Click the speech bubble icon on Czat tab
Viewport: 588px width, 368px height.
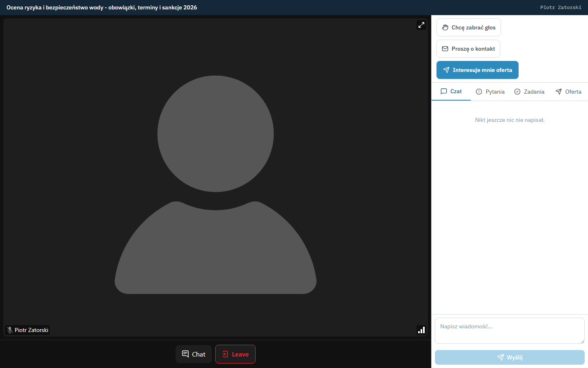pyautogui.click(x=444, y=91)
